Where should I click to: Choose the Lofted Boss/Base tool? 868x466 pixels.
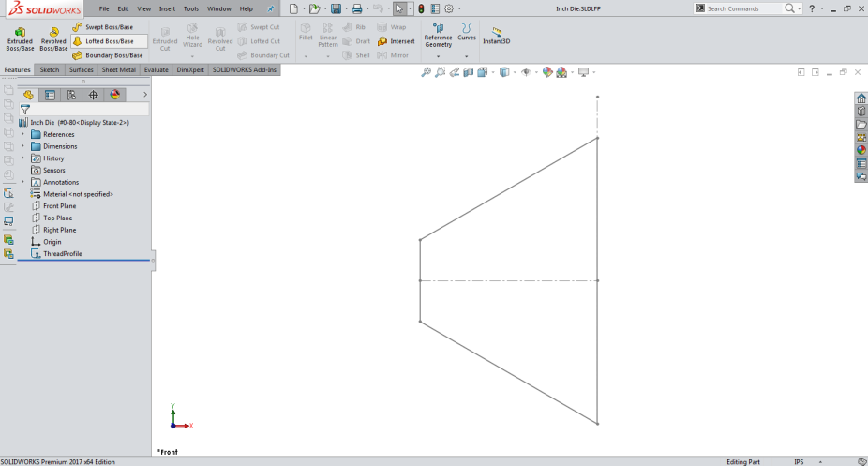(x=109, y=41)
